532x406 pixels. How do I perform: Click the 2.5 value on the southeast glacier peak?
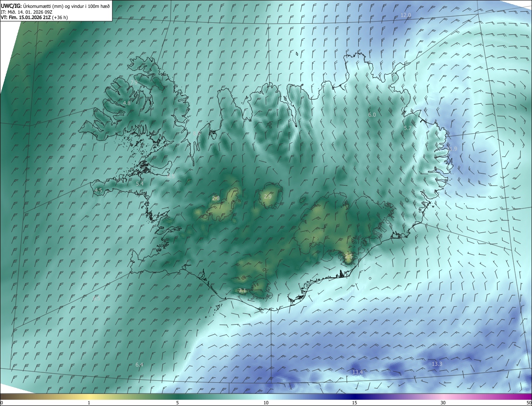pyautogui.click(x=349, y=257)
